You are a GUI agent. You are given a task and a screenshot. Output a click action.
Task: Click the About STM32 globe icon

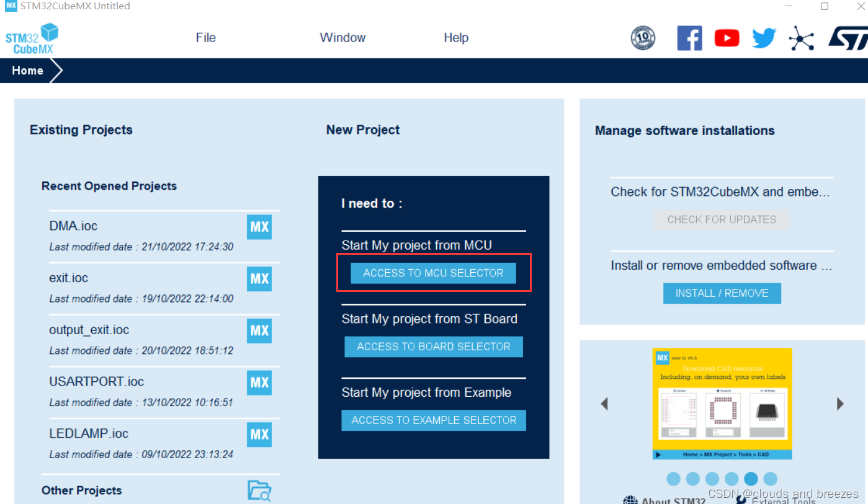(630, 500)
